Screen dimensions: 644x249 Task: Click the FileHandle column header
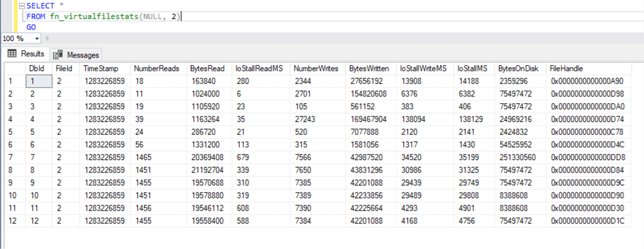[x=566, y=69]
